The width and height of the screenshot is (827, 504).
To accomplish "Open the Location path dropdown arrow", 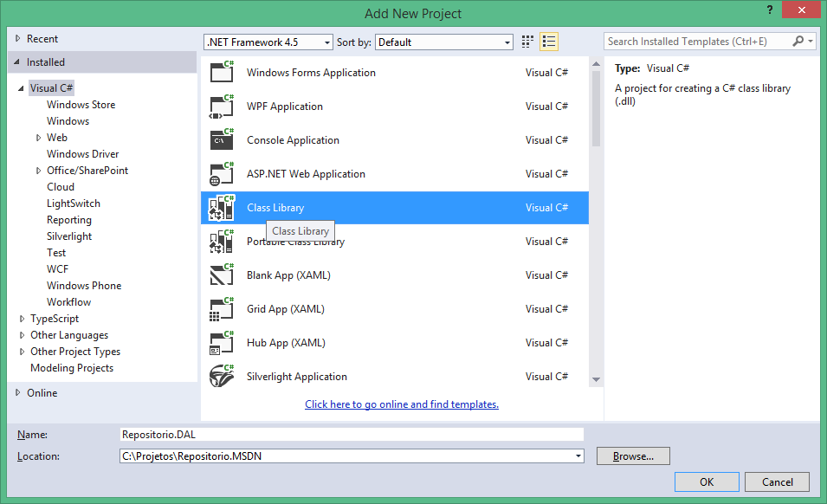I will [578, 456].
